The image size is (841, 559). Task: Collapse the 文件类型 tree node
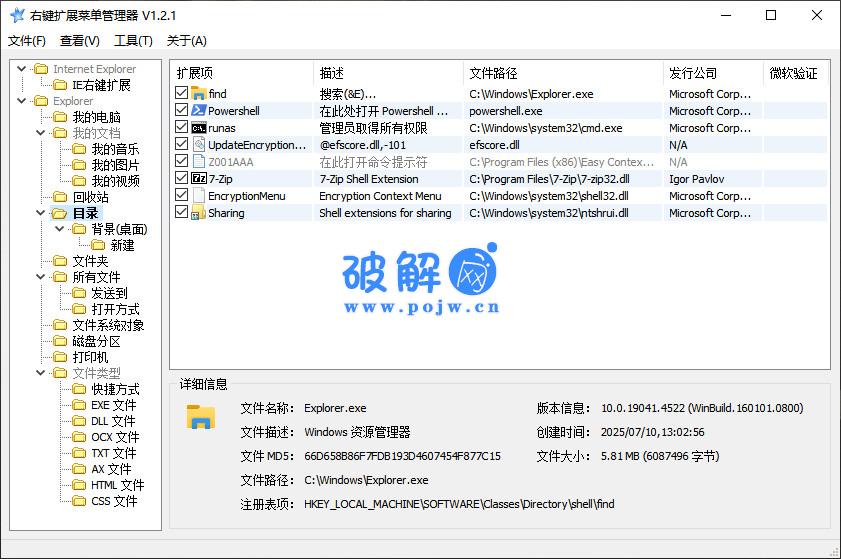(41, 373)
